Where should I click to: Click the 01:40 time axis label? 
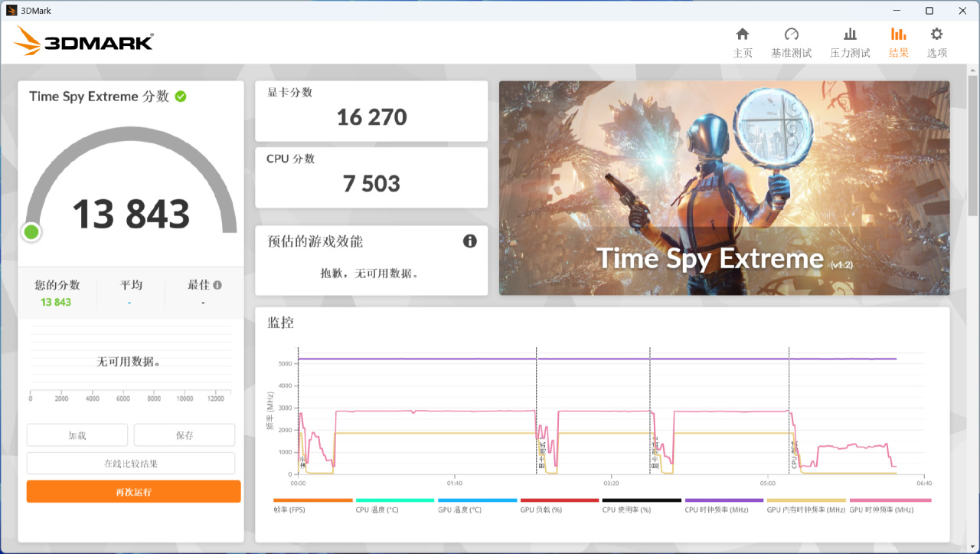[x=455, y=484]
